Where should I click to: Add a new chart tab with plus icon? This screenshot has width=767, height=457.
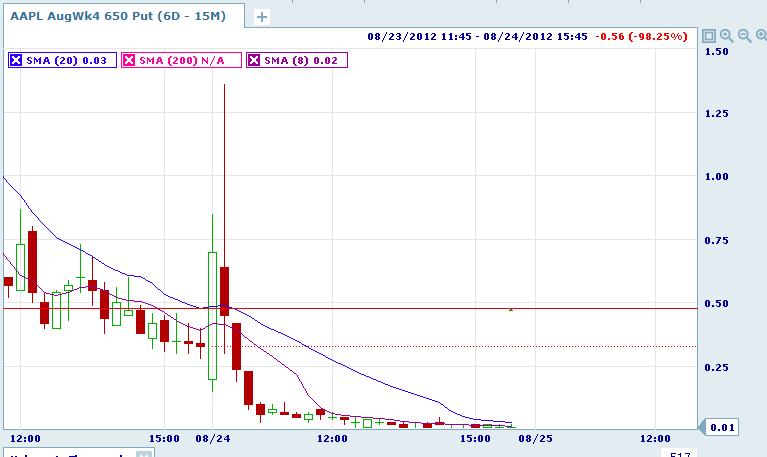pos(262,17)
